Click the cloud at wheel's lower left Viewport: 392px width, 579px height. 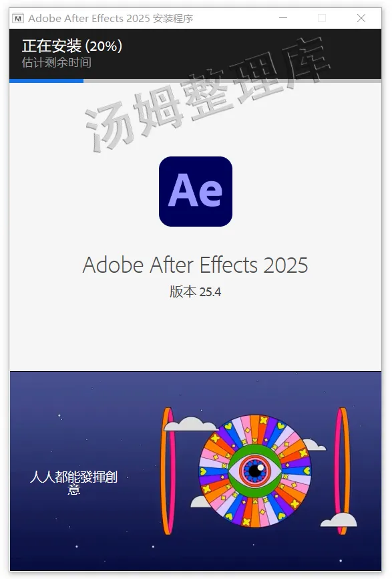[200, 501]
